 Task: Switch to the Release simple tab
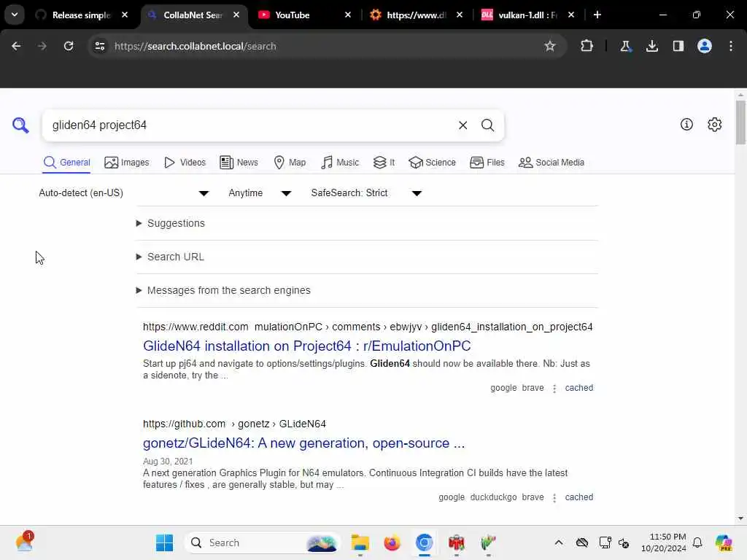click(81, 15)
